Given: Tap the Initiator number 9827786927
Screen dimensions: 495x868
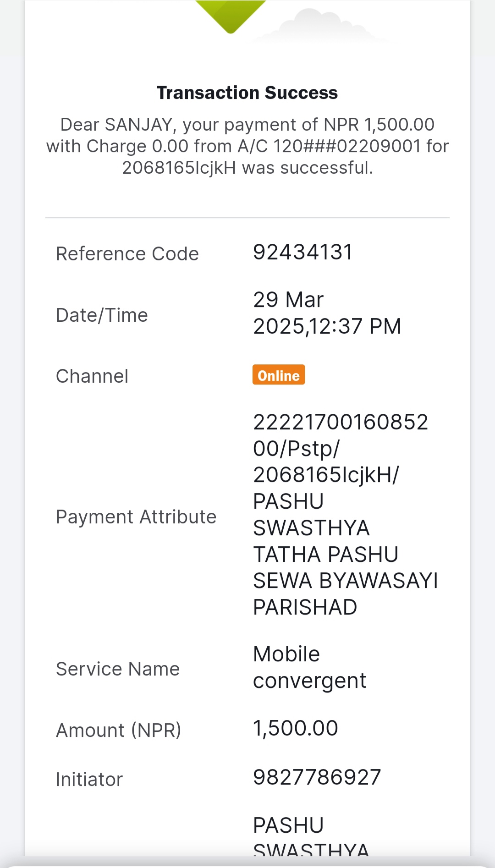Looking at the screenshot, I should click(317, 777).
